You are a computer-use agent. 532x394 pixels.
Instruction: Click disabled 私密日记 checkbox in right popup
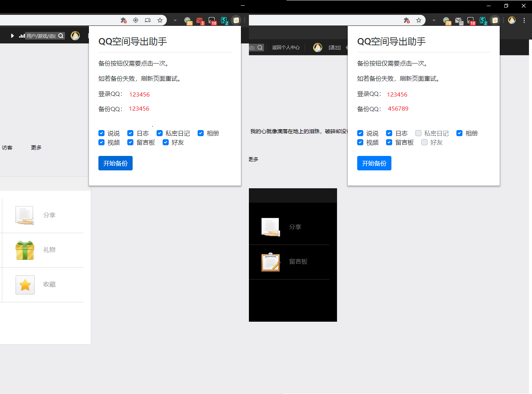click(418, 133)
